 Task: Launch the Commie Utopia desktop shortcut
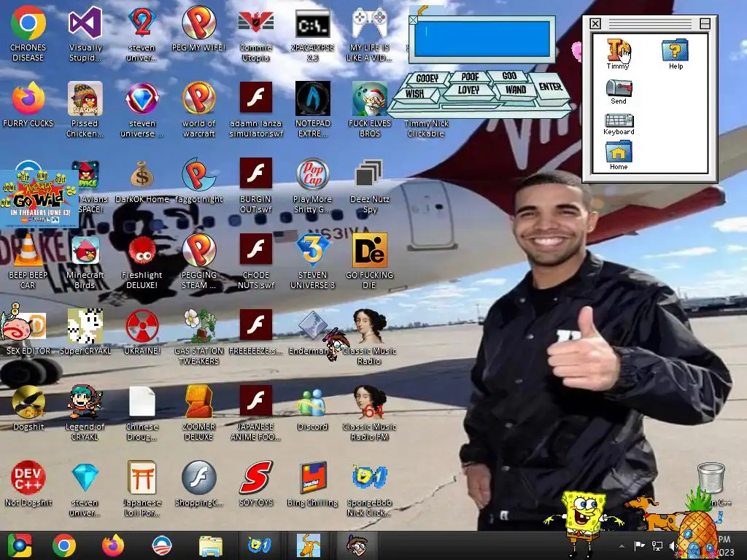256,23
